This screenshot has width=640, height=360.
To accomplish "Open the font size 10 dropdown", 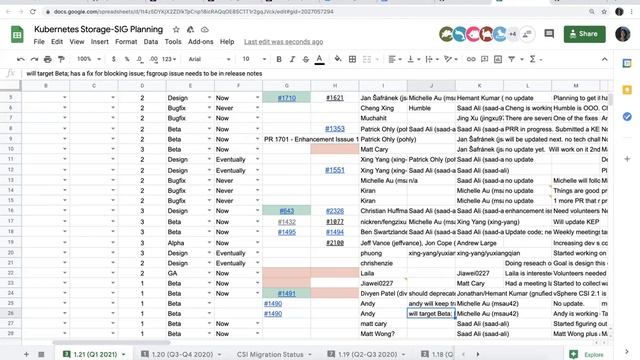I will click(254, 59).
